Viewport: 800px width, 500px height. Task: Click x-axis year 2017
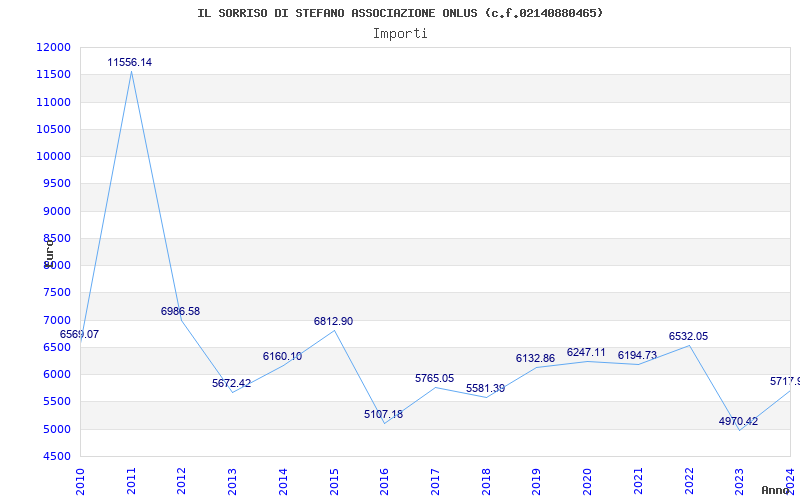coord(435,481)
